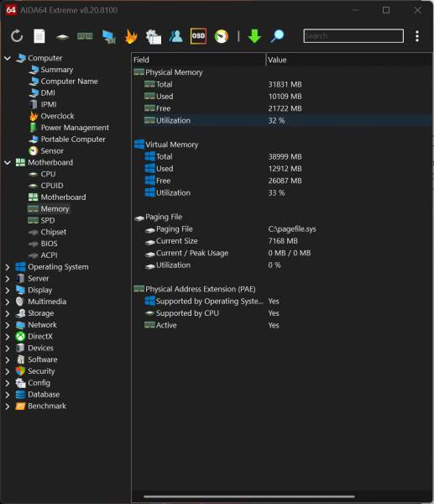Image resolution: width=434 pixels, height=504 pixels.
Task: Click the magnifier search icon
Action: coord(277,36)
